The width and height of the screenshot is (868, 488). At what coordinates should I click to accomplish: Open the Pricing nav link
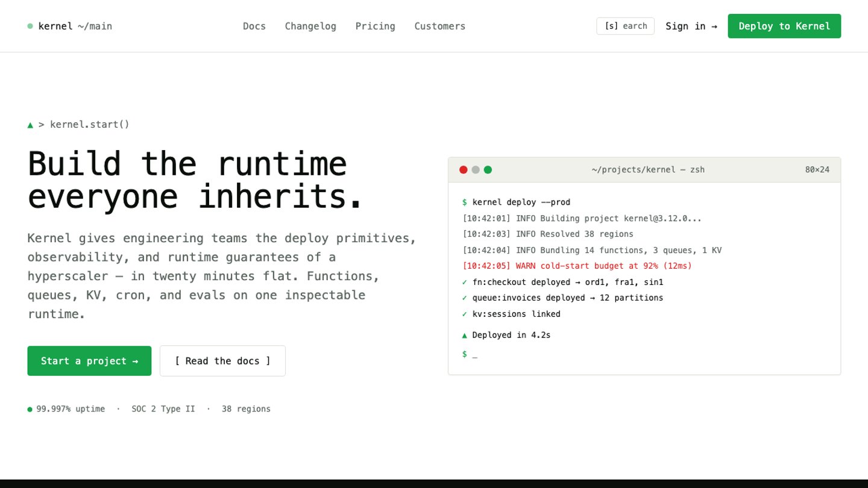pyautogui.click(x=376, y=26)
